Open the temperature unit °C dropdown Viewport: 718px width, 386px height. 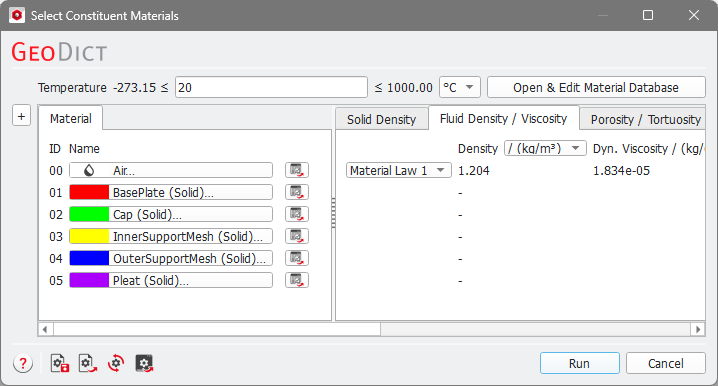click(x=460, y=87)
